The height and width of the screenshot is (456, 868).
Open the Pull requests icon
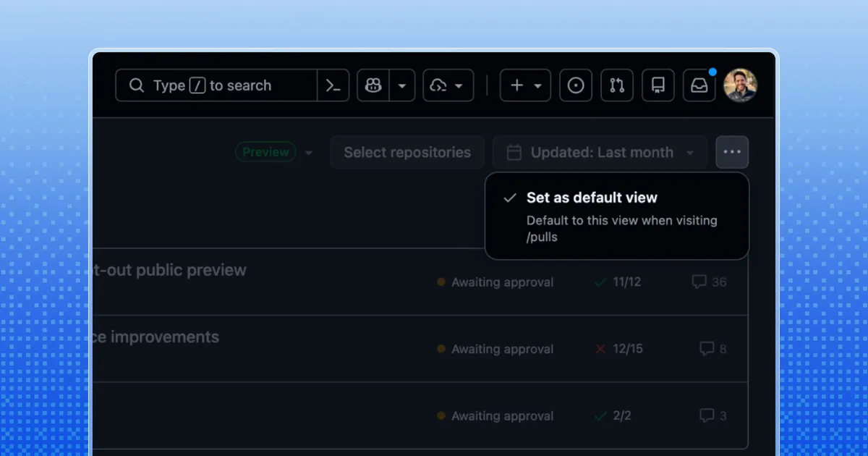coord(616,85)
